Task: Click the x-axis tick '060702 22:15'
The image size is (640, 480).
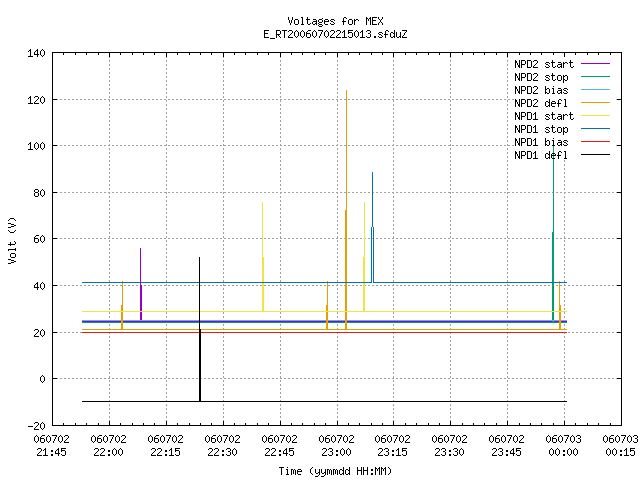Action: 165,446
